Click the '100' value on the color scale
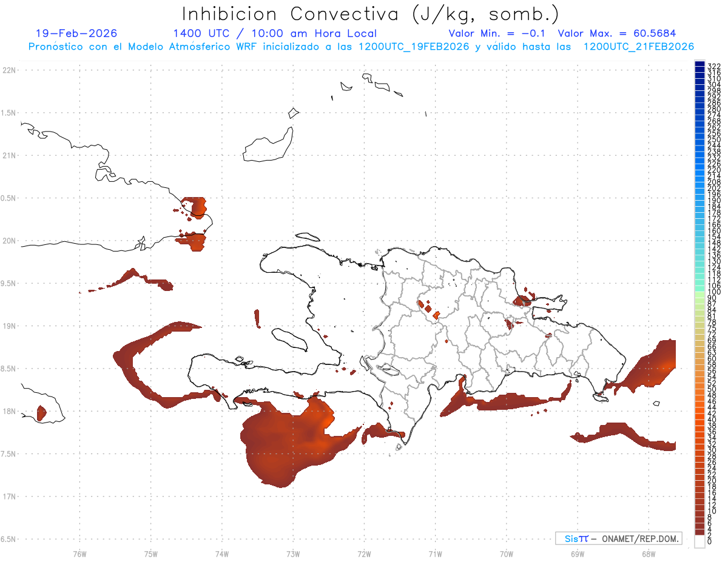 [714, 292]
